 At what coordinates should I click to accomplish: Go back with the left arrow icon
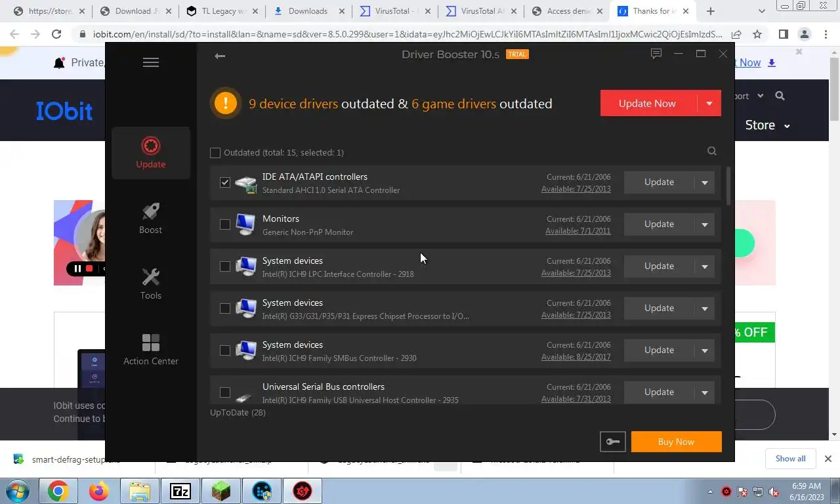220,56
